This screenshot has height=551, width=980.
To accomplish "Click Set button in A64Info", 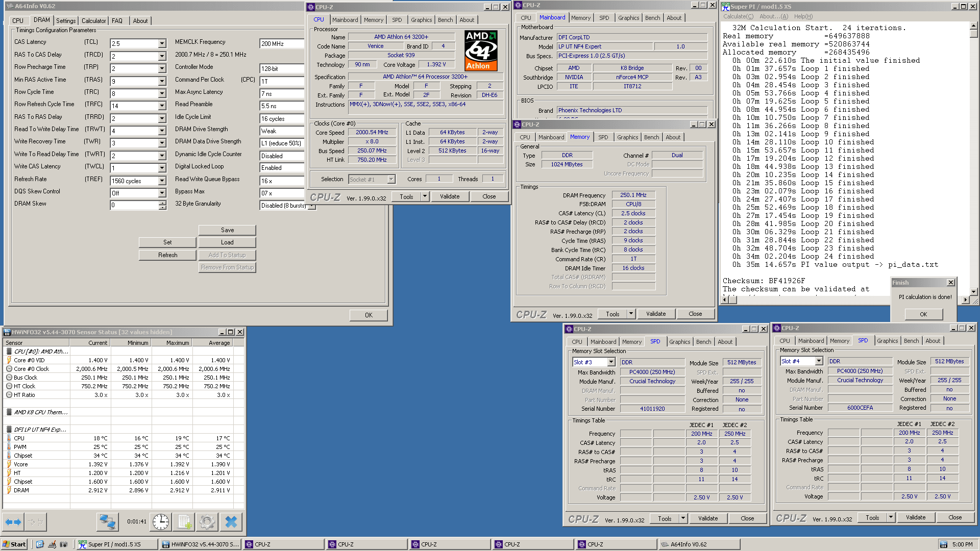I will [167, 242].
